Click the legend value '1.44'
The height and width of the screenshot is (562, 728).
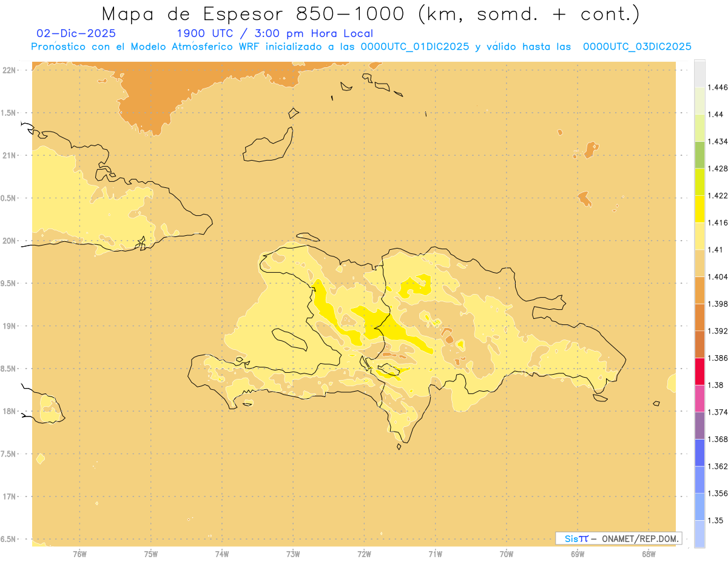716,114
